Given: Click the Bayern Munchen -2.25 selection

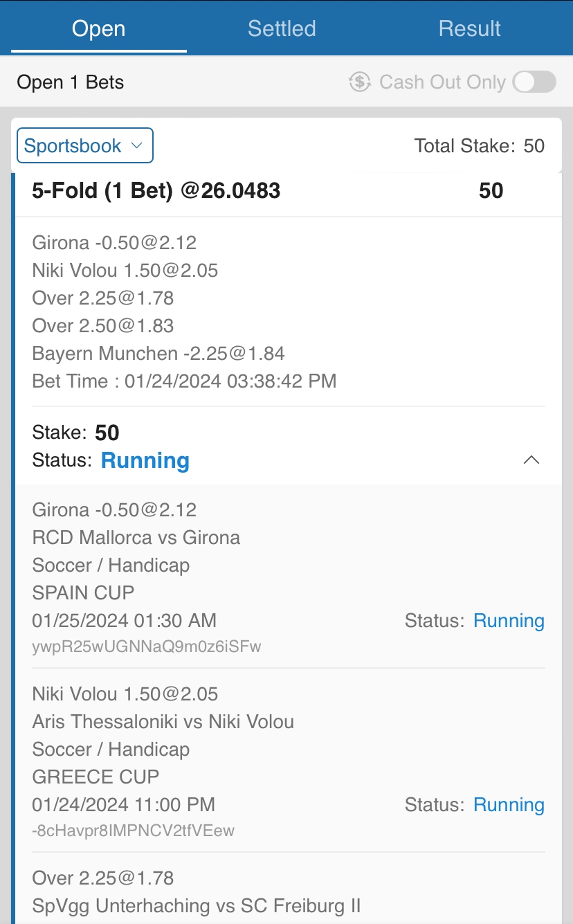Looking at the screenshot, I should (x=158, y=354).
